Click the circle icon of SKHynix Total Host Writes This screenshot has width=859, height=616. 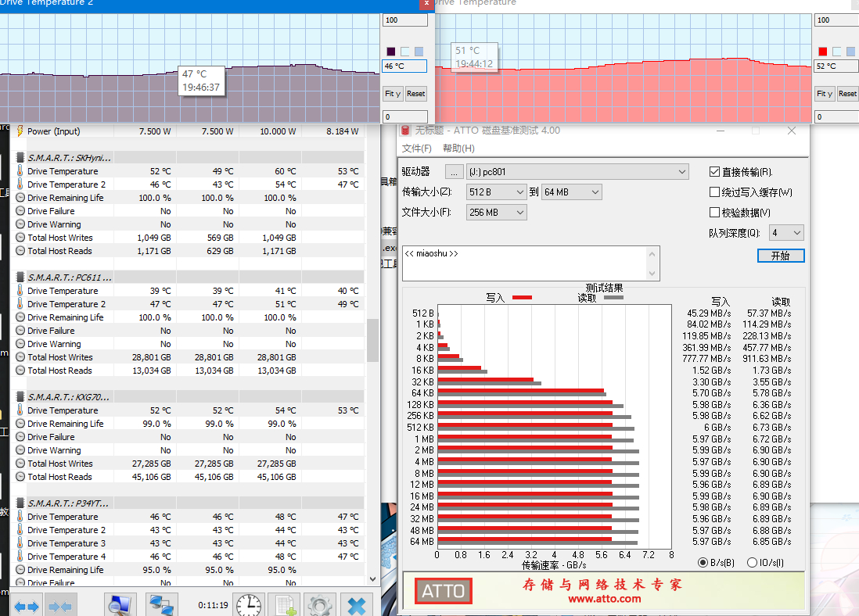point(20,238)
